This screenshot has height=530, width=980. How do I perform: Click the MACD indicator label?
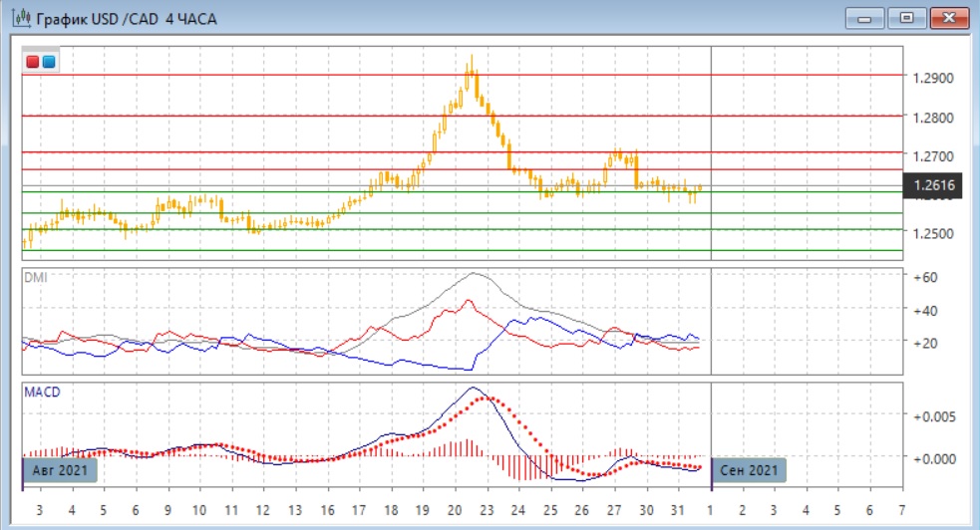pos(41,392)
